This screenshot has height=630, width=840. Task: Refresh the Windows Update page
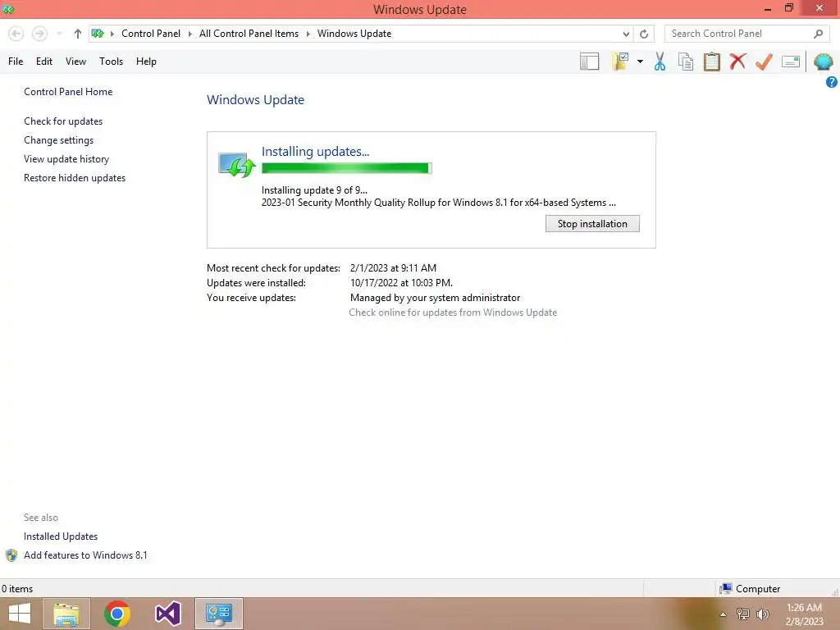(644, 34)
